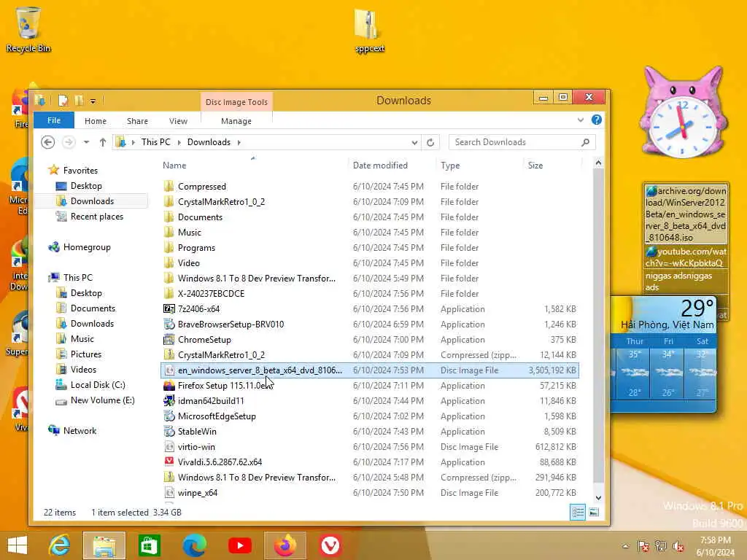Open youtube.com link in notes gadget

pos(686,257)
